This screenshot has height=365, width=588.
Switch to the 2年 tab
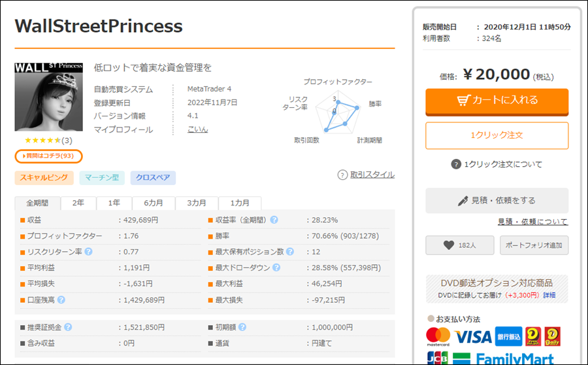click(x=78, y=203)
